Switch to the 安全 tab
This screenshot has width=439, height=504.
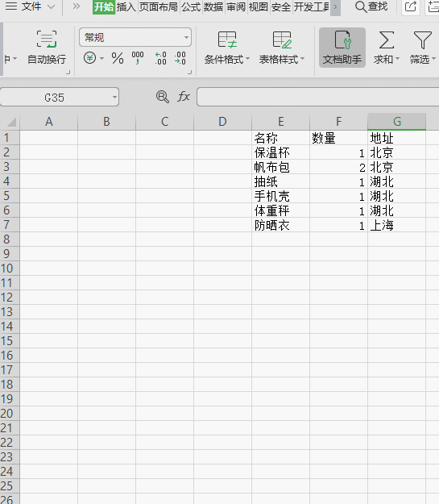[x=281, y=6]
